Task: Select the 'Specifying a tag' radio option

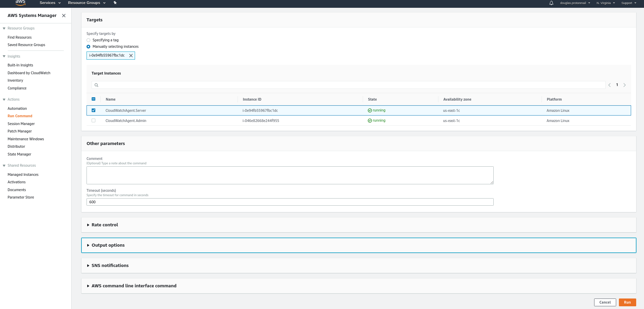Action: pyautogui.click(x=89, y=40)
